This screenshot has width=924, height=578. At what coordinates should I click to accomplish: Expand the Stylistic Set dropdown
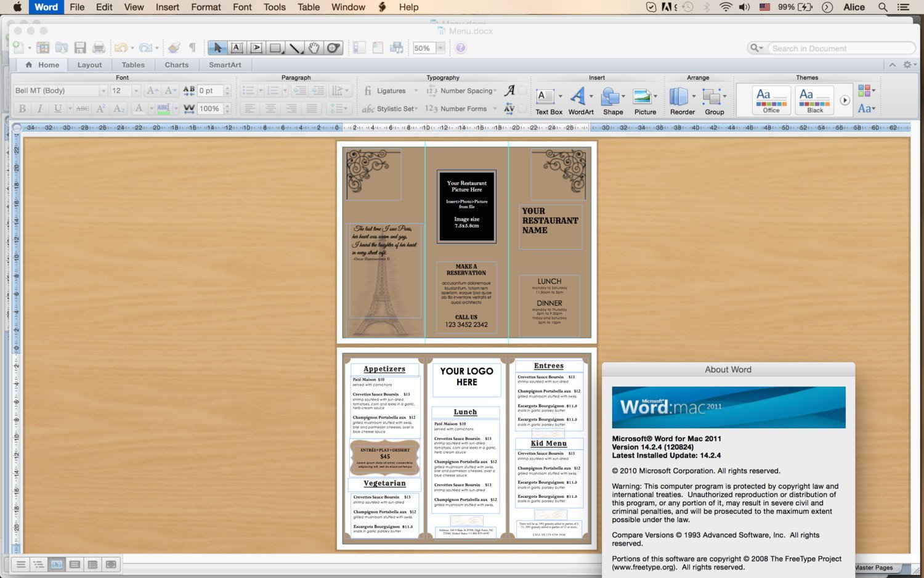pyautogui.click(x=418, y=108)
